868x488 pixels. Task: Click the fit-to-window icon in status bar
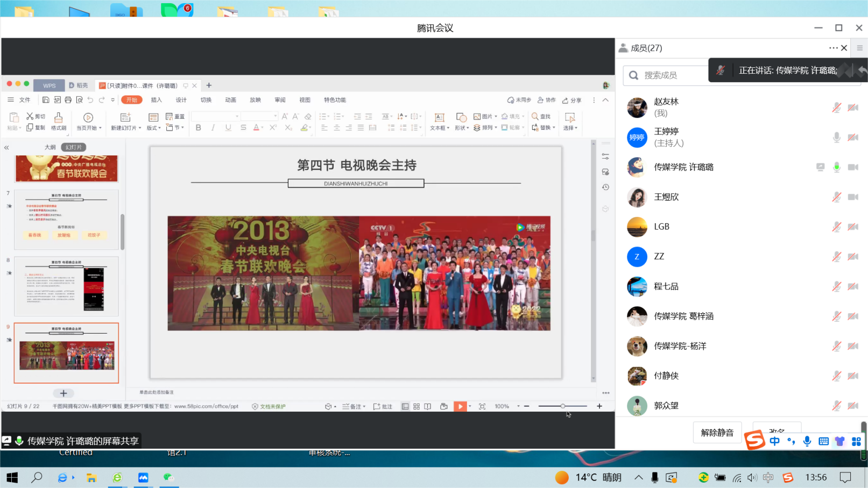(482, 407)
